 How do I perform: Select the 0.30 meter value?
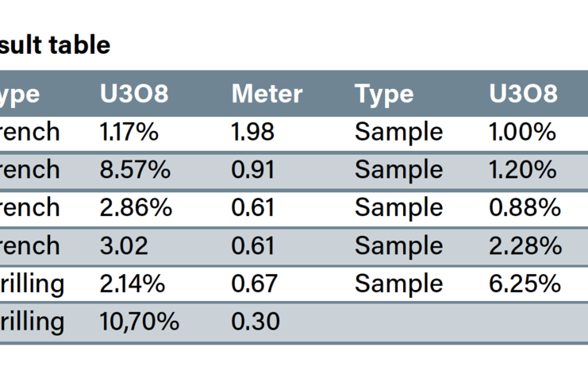pyautogui.click(x=256, y=322)
